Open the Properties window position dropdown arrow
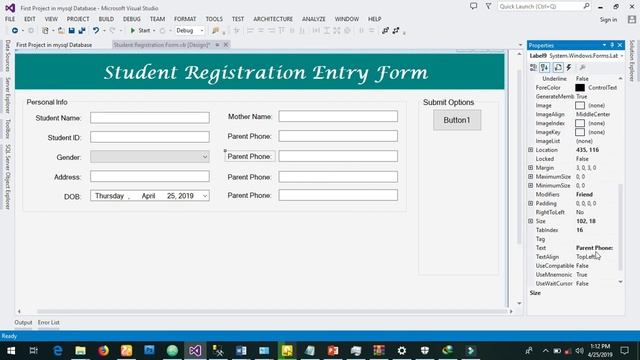Image resolution: width=640 pixels, height=360 pixels. tap(604, 45)
